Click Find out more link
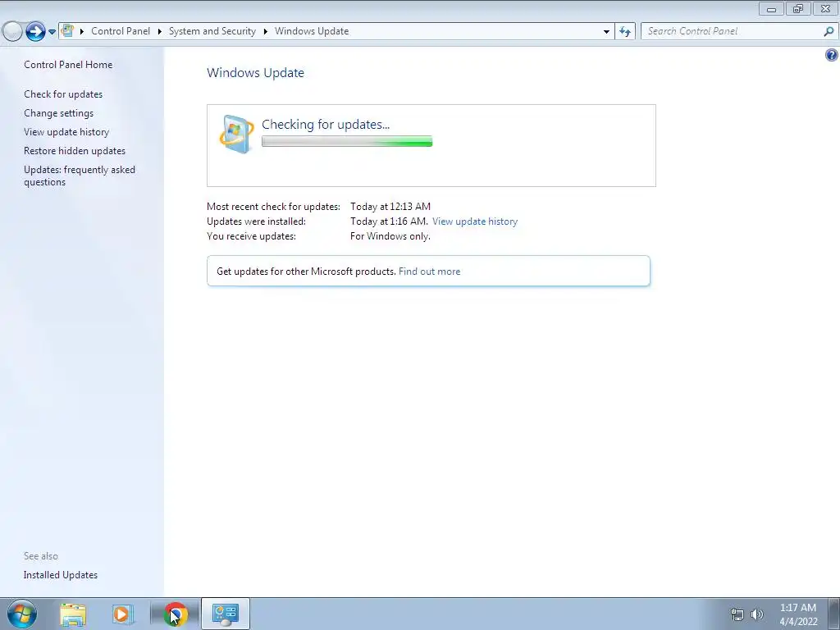The width and height of the screenshot is (840, 630). click(430, 271)
